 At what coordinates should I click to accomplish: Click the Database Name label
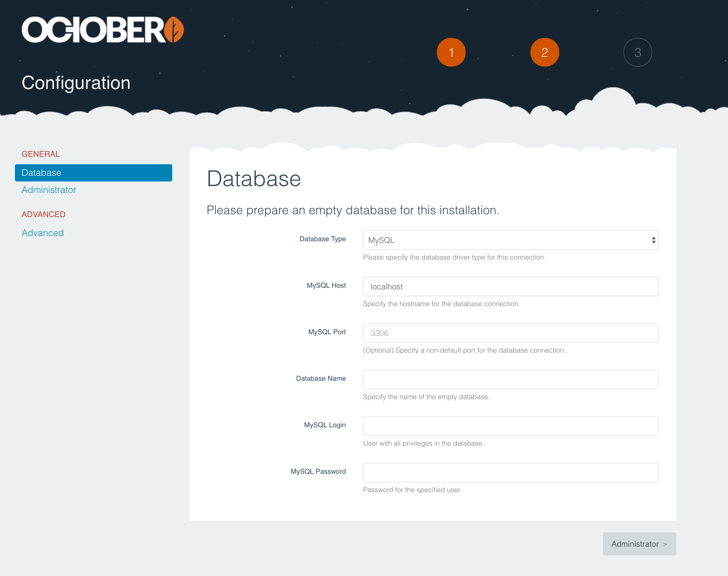click(321, 378)
